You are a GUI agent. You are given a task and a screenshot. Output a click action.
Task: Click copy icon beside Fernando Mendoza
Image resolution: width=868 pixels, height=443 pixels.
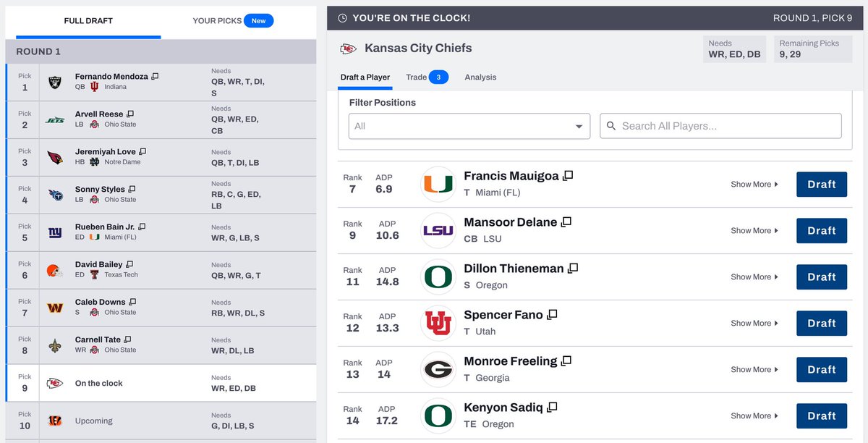[155, 76]
